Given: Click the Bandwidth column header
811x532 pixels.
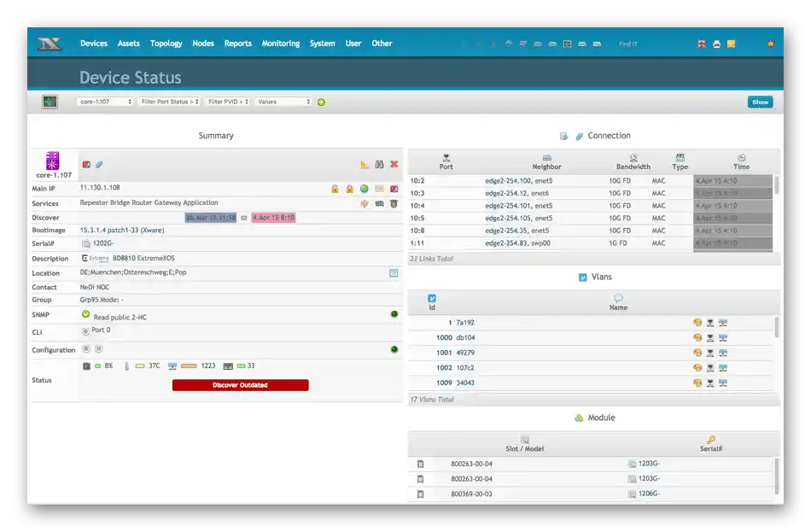Looking at the screenshot, I should coord(633,162).
